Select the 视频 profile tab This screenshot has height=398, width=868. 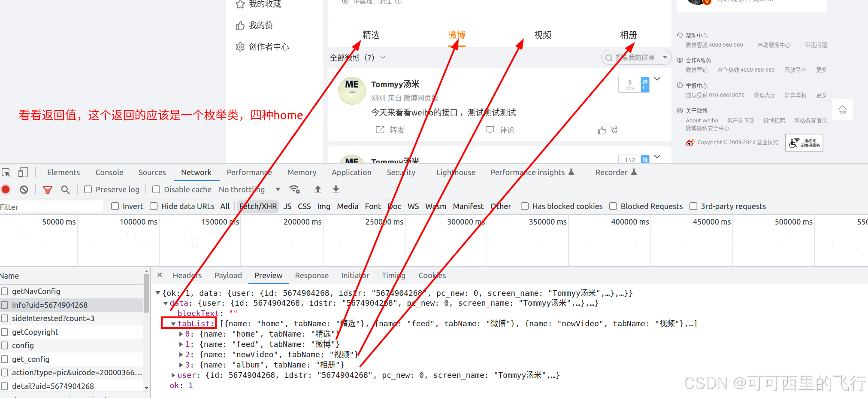tap(542, 35)
